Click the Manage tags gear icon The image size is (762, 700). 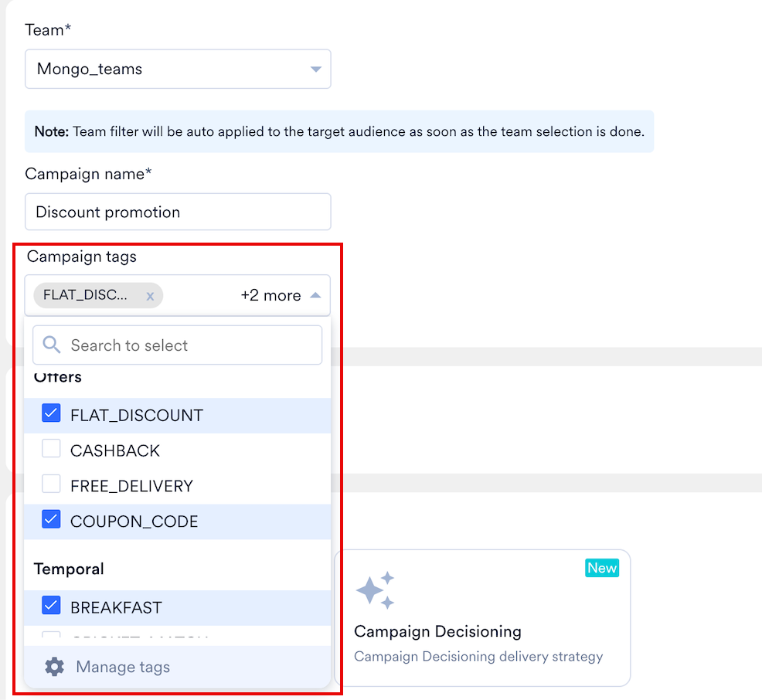[54, 667]
